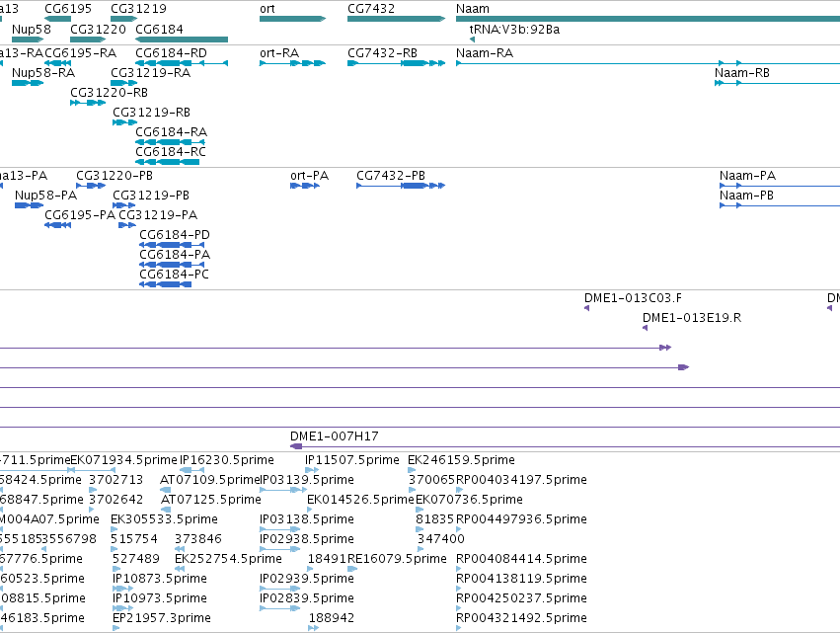This screenshot has width=840, height=633.
Task: Select the EK305533.5prime EST label
Action: coord(164,519)
